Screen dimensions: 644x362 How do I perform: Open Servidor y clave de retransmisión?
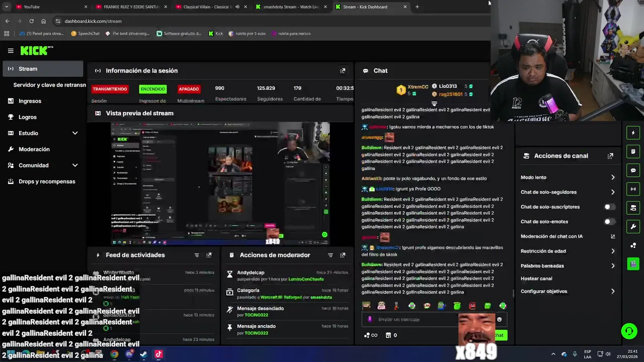coord(49,85)
